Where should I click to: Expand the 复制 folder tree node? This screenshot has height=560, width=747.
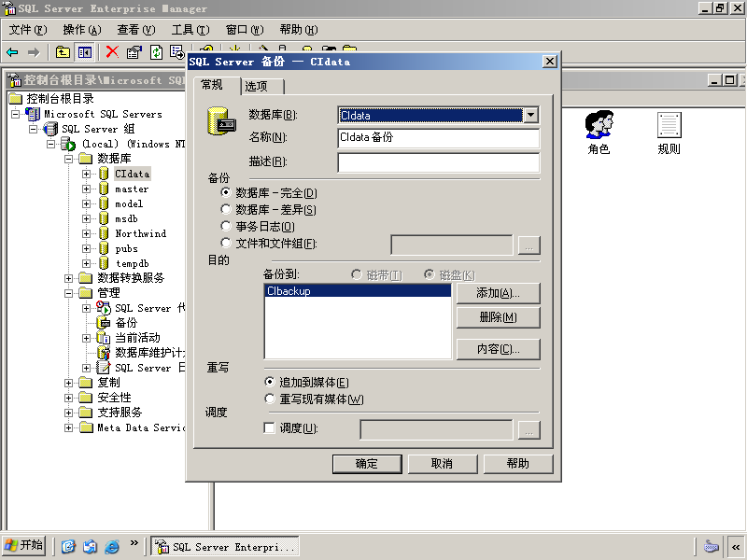[x=68, y=383]
